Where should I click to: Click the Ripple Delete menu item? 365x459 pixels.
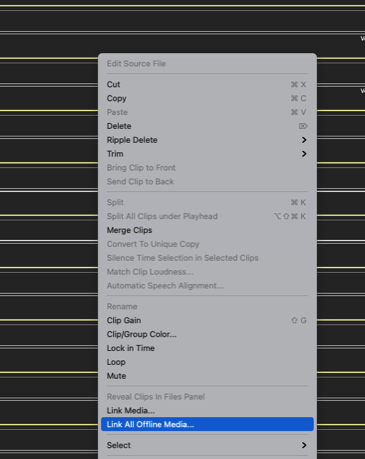[132, 140]
